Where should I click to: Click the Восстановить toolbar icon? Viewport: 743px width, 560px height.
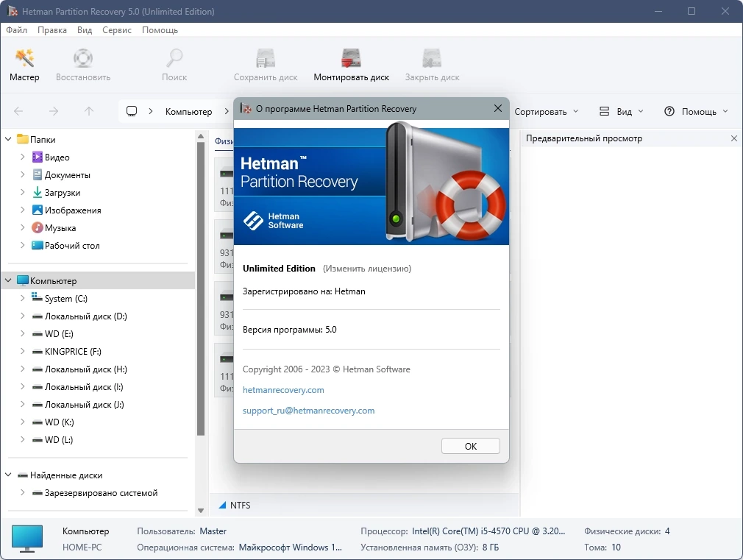click(83, 59)
